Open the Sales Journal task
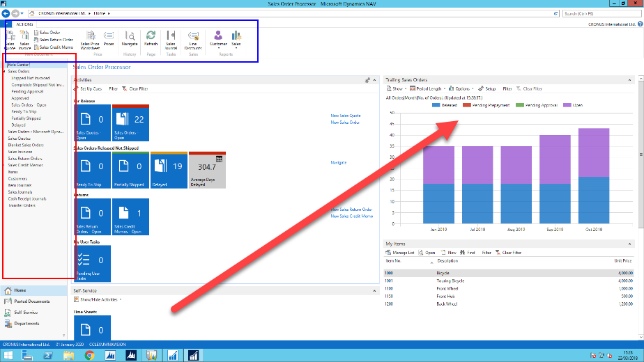This screenshot has height=362, width=644. click(x=171, y=38)
